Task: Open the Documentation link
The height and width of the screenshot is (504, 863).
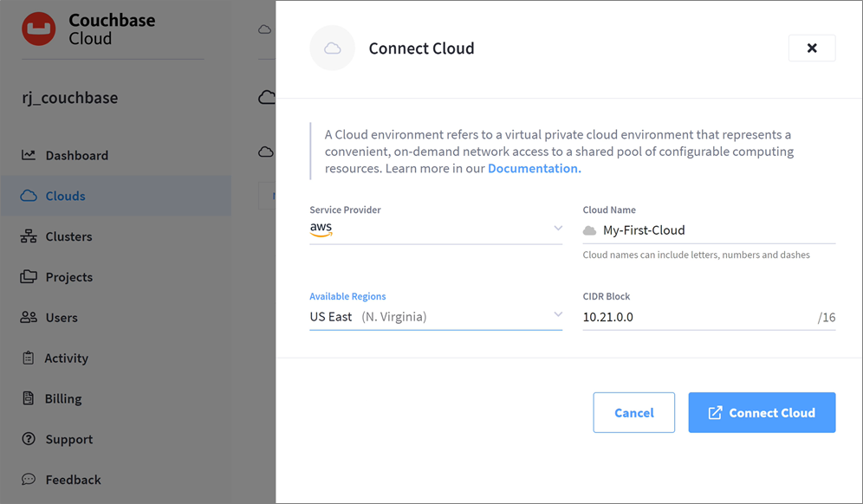Action: pos(533,168)
